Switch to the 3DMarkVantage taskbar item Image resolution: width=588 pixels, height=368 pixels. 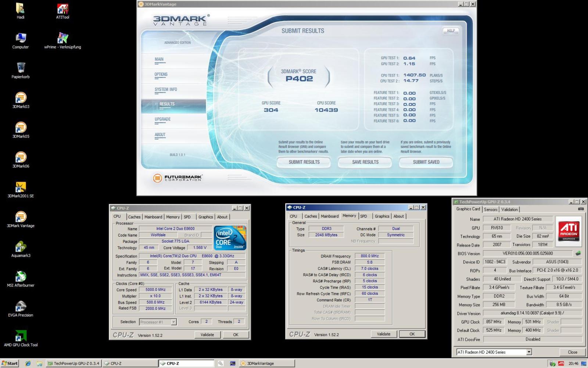point(267,363)
